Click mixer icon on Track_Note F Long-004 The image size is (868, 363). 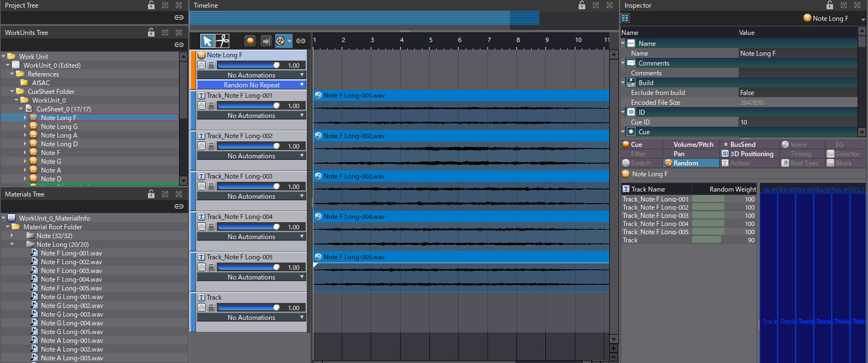(x=211, y=227)
